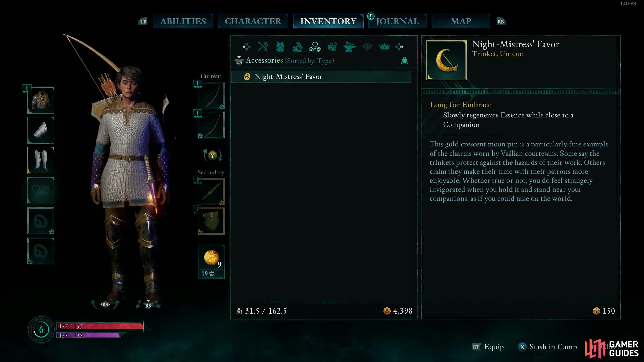Click the red health bar
The image size is (644, 362).
pyautogui.click(x=100, y=326)
